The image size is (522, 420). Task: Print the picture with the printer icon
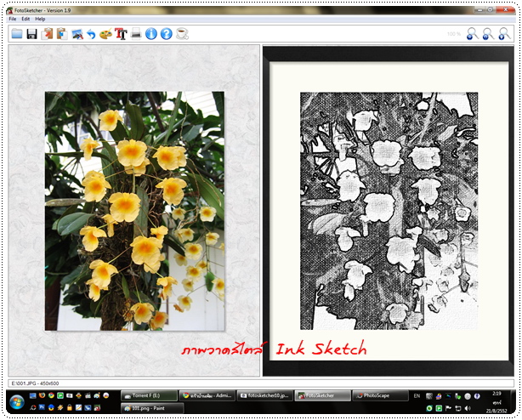point(136,34)
